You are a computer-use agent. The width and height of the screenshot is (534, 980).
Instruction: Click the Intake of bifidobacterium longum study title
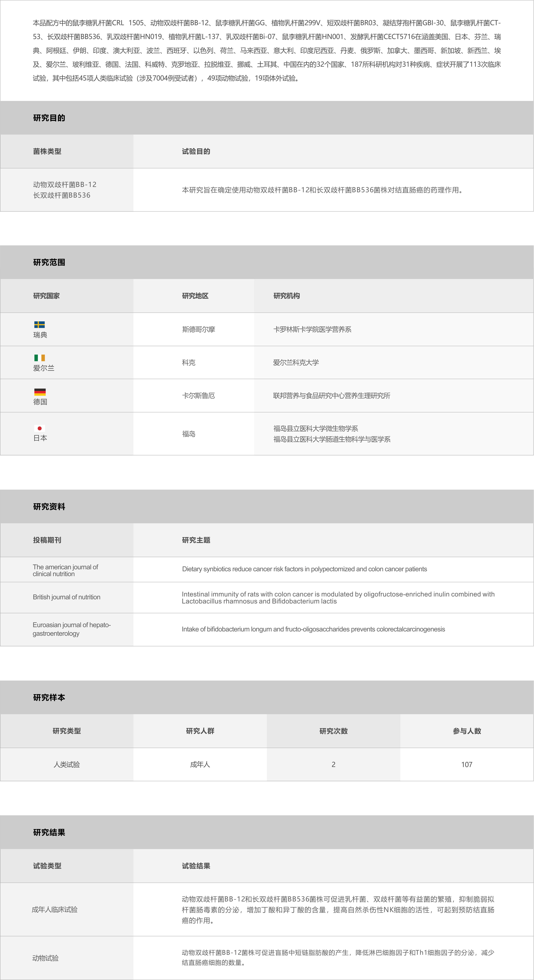pyautogui.click(x=313, y=629)
